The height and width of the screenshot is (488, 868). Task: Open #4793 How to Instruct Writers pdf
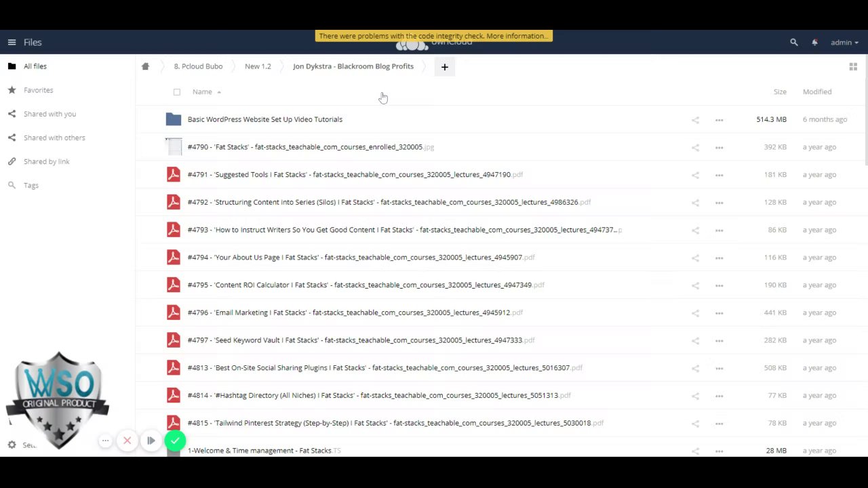point(405,230)
